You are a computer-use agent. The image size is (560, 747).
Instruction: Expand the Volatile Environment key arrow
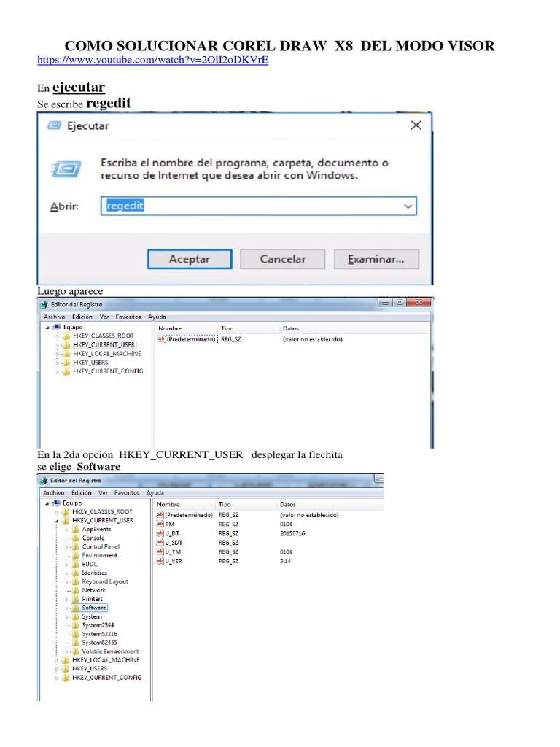point(66,651)
